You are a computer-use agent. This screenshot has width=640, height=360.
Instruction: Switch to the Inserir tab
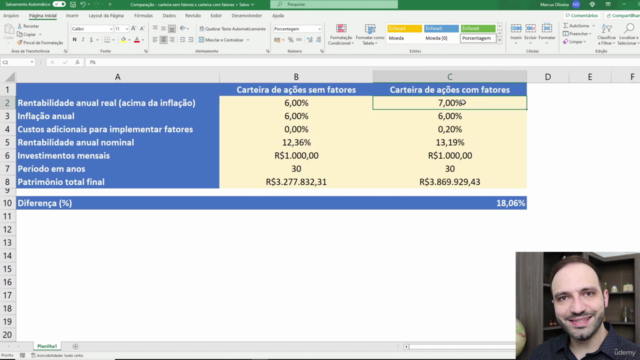(x=72, y=16)
